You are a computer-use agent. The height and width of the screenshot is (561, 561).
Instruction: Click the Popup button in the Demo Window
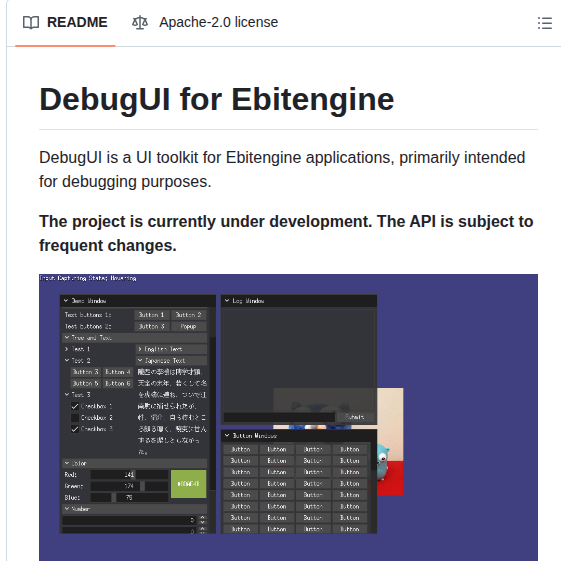pyautogui.click(x=189, y=326)
